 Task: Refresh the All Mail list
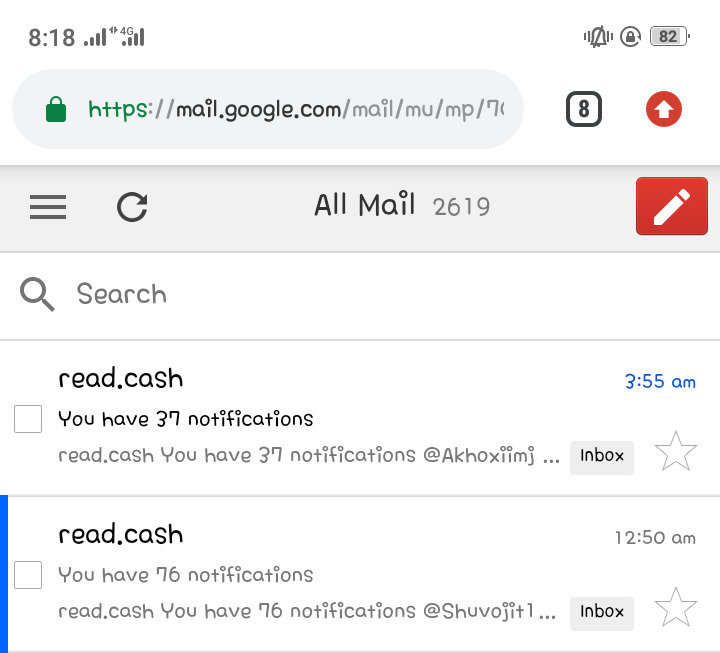tap(132, 207)
